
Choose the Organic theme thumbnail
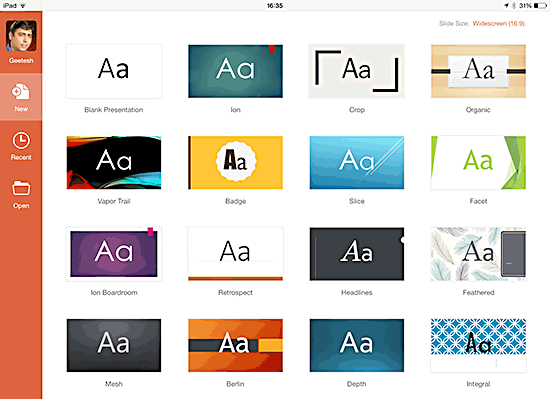tap(478, 71)
